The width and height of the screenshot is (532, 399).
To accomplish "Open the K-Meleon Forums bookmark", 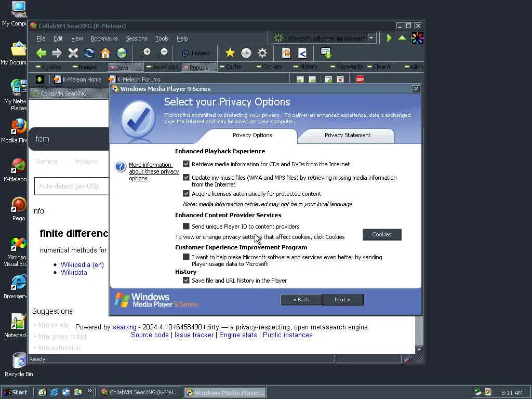I will (x=135, y=79).
